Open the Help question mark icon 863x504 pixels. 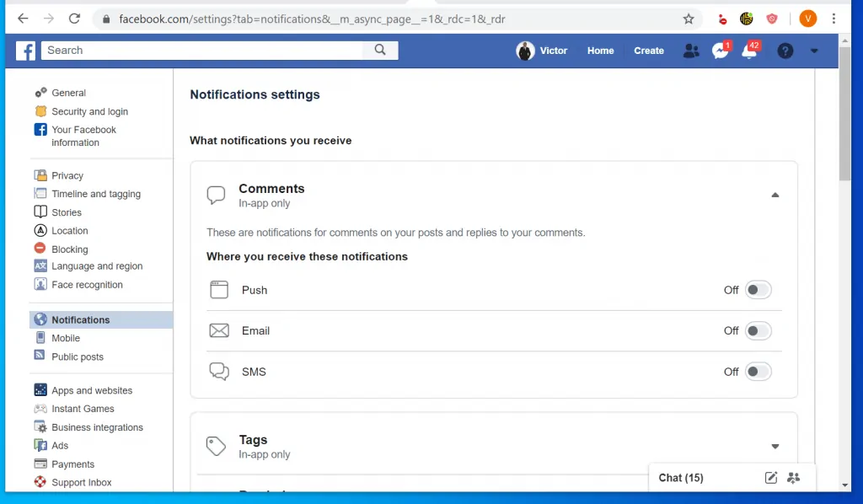pos(785,51)
